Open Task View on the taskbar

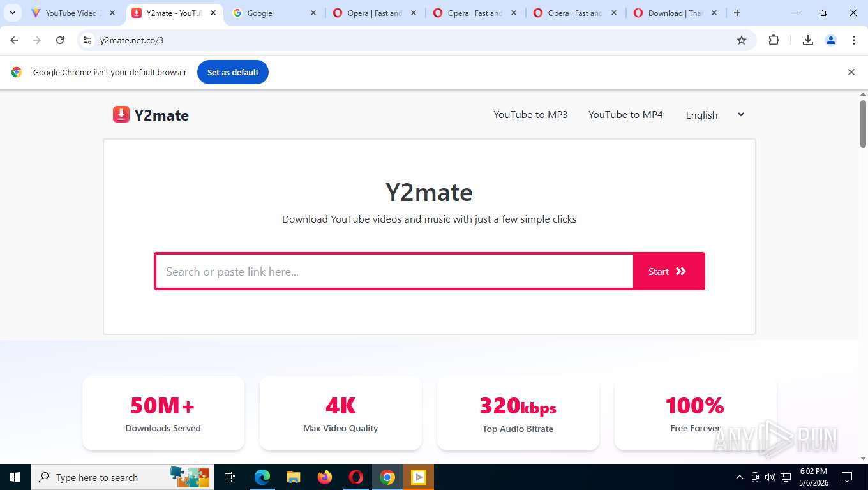[230, 477]
